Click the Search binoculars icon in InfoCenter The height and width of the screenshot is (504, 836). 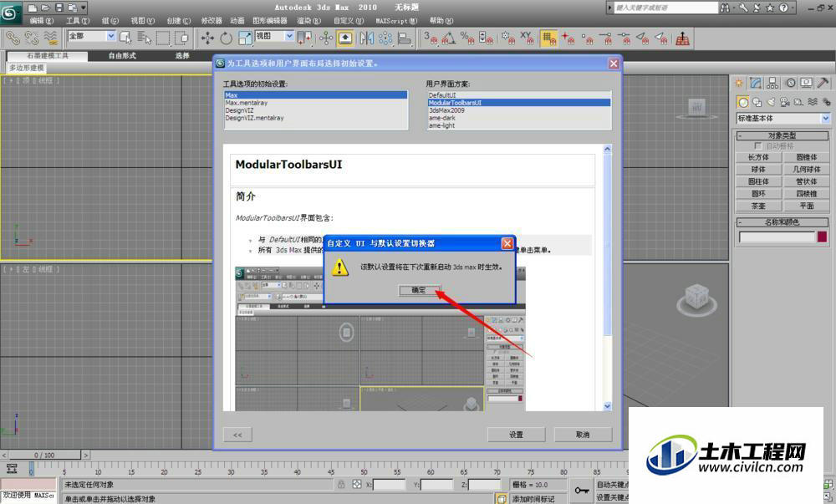click(726, 8)
